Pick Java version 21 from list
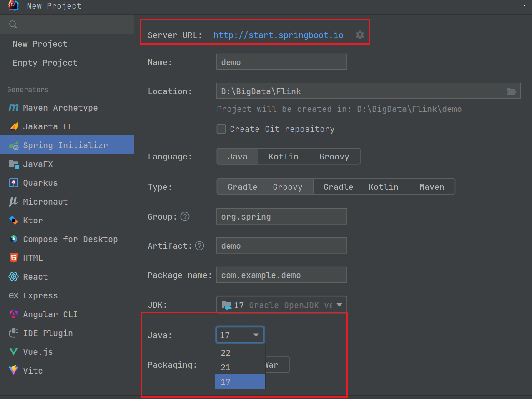532x399 pixels. (x=240, y=367)
